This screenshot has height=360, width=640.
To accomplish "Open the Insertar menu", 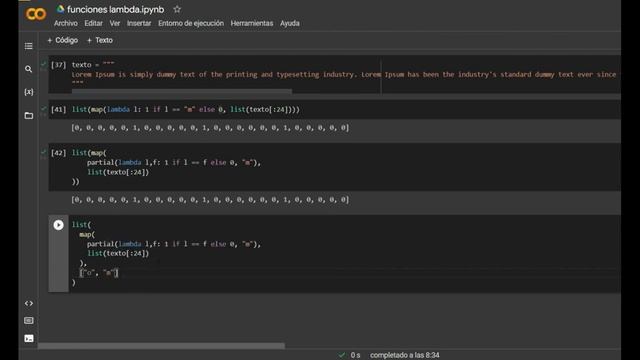I will (x=139, y=23).
